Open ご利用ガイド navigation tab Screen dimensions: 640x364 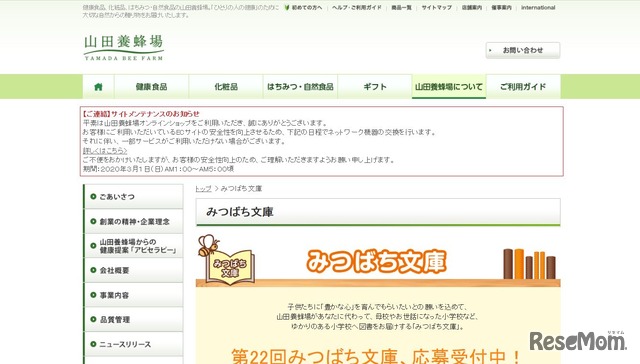coord(523,87)
